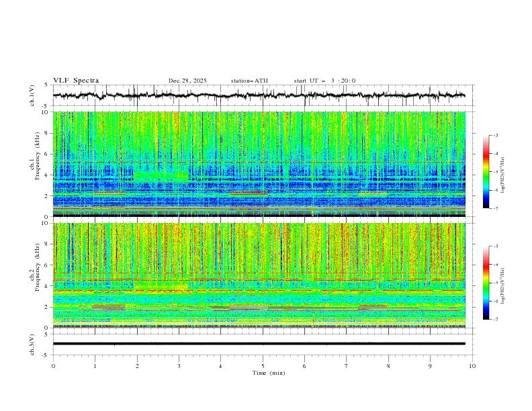Select the 10 minute tick on time axis
The image size is (532, 411).
point(472,365)
